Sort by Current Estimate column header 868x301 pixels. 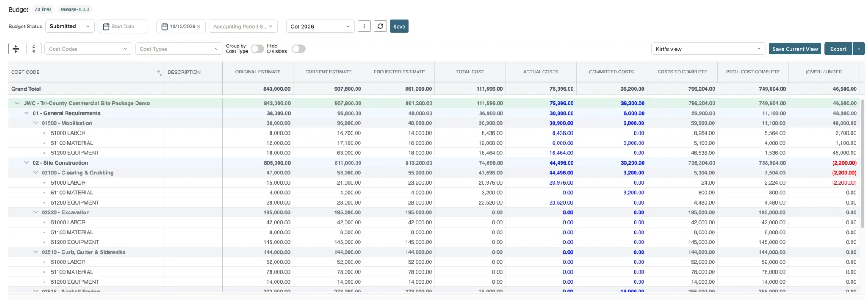pyautogui.click(x=329, y=72)
